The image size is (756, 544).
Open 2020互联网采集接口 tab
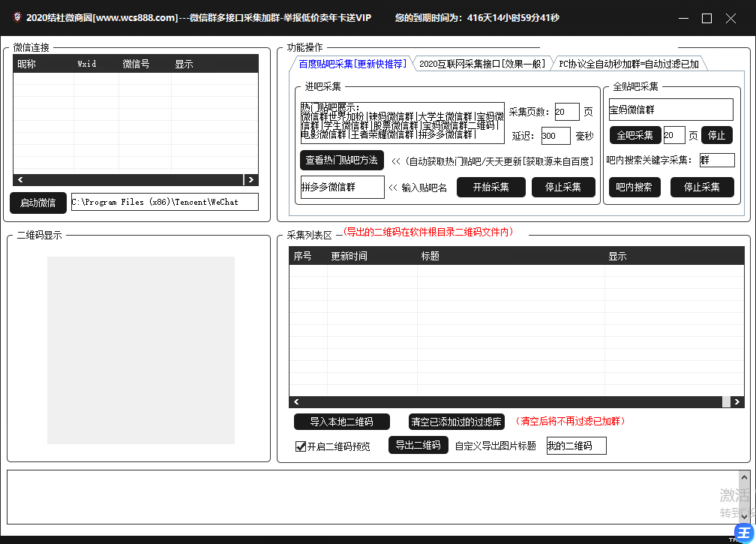pos(482,64)
